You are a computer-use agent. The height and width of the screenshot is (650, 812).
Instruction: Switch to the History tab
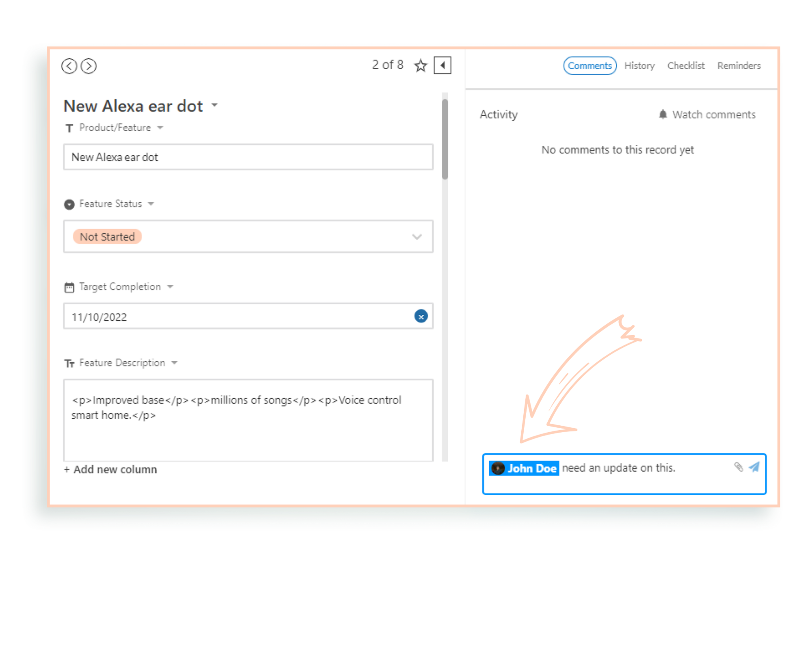click(639, 66)
